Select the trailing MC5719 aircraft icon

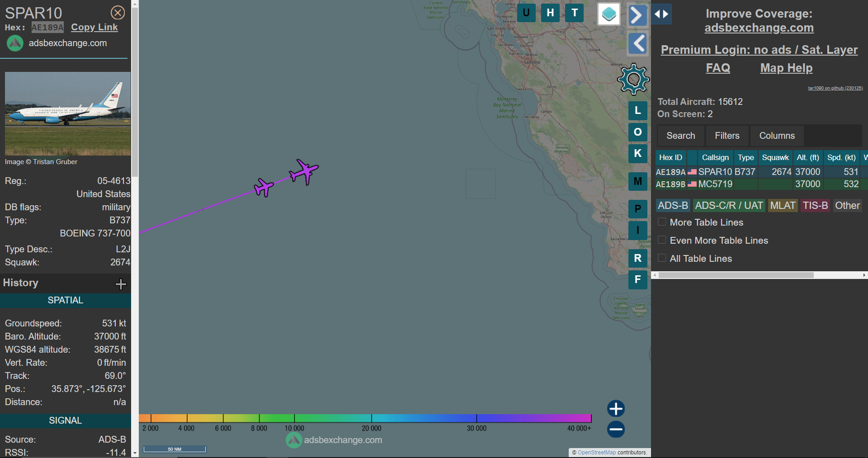(264, 187)
